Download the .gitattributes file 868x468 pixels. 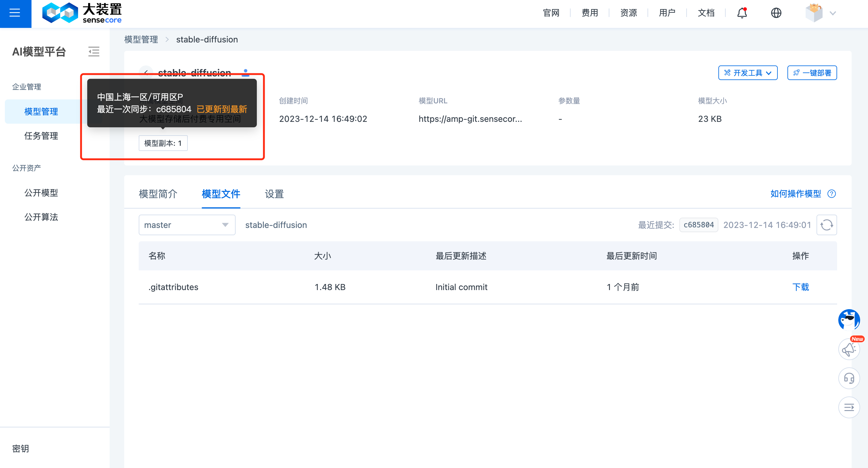800,287
